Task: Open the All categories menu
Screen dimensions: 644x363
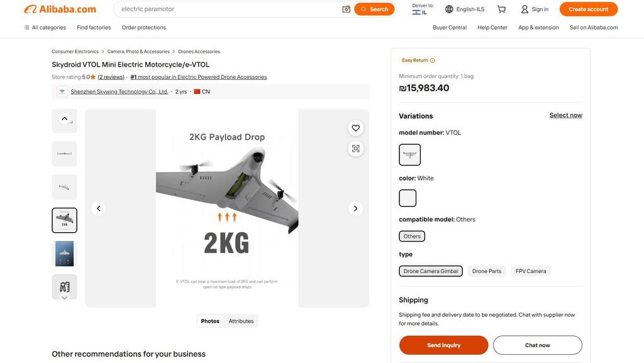Action: coord(45,28)
